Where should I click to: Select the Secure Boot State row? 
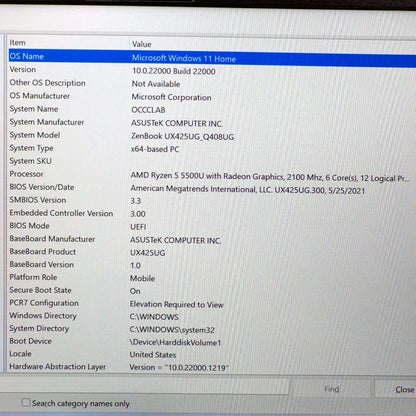[212, 290]
